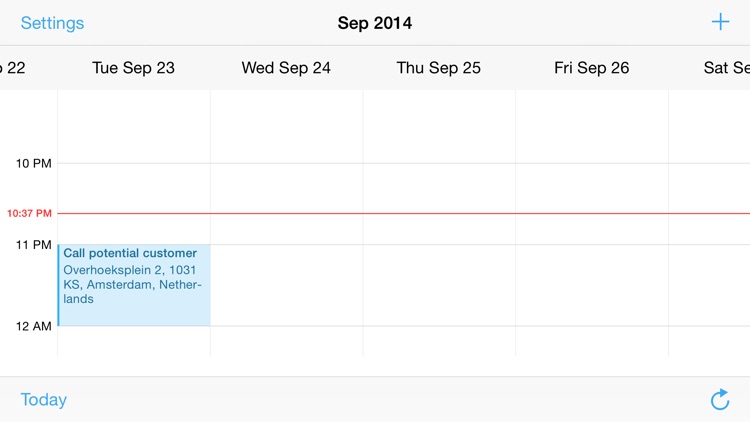This screenshot has height=422, width=750.
Task: Click the 10 PM time label
Action: point(33,163)
